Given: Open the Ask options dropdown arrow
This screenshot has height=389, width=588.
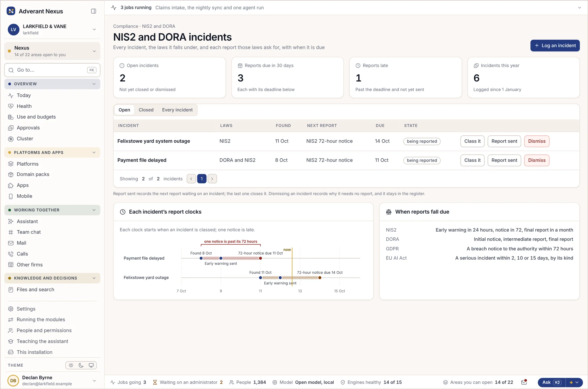Looking at the screenshot, I should tap(574, 382).
